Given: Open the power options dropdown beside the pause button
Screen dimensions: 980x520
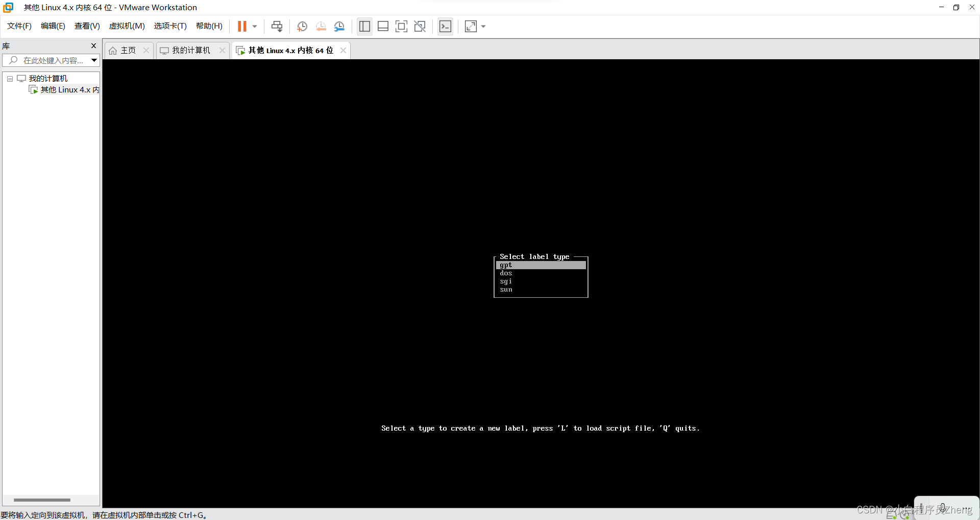Looking at the screenshot, I should point(255,26).
